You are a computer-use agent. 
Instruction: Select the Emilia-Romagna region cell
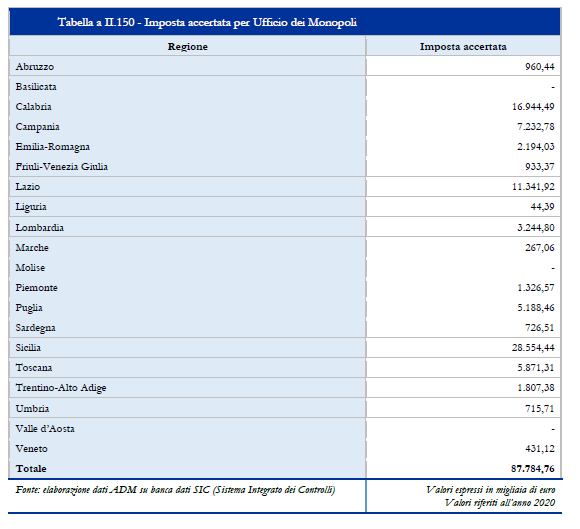[188, 147]
